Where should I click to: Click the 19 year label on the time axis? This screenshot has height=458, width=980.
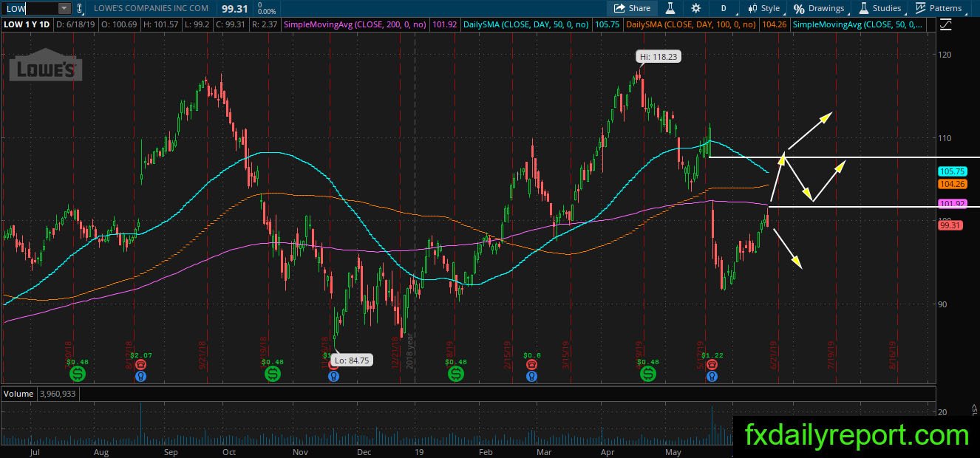pos(418,451)
